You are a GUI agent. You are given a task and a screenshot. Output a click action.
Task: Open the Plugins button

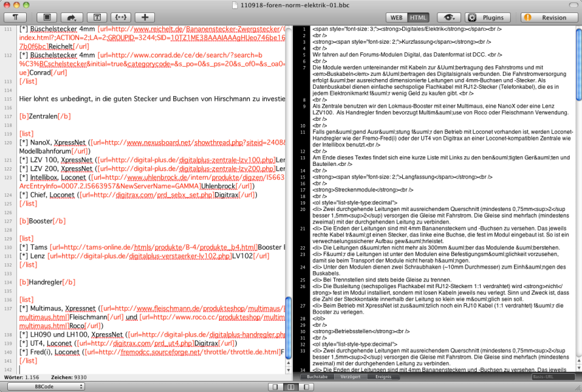pos(488,18)
